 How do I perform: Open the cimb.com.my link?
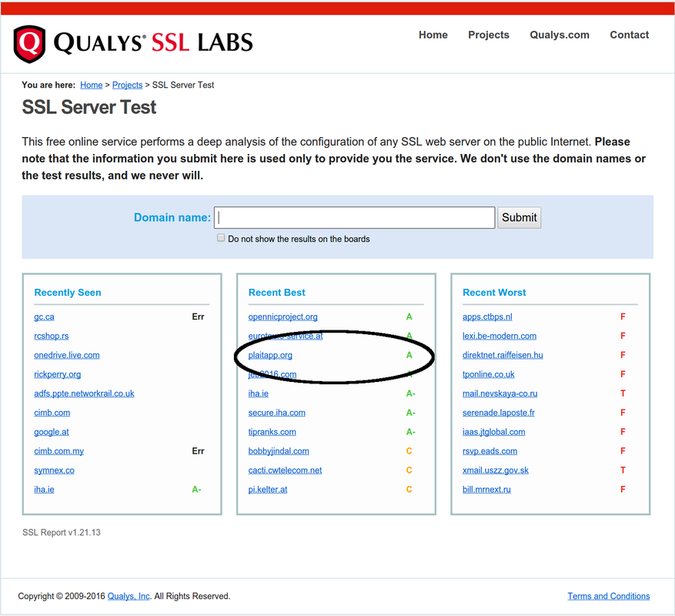pyautogui.click(x=59, y=451)
